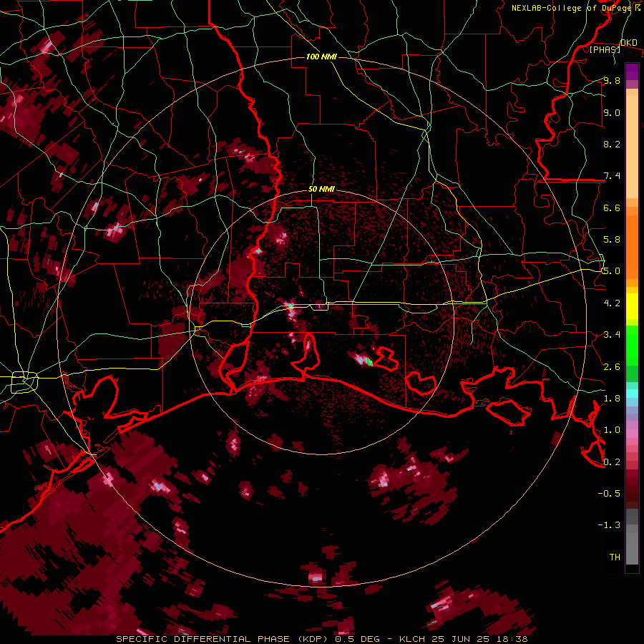The image size is (644, 644).
Task: Click the 3.4 scale value
Action: [612, 335]
